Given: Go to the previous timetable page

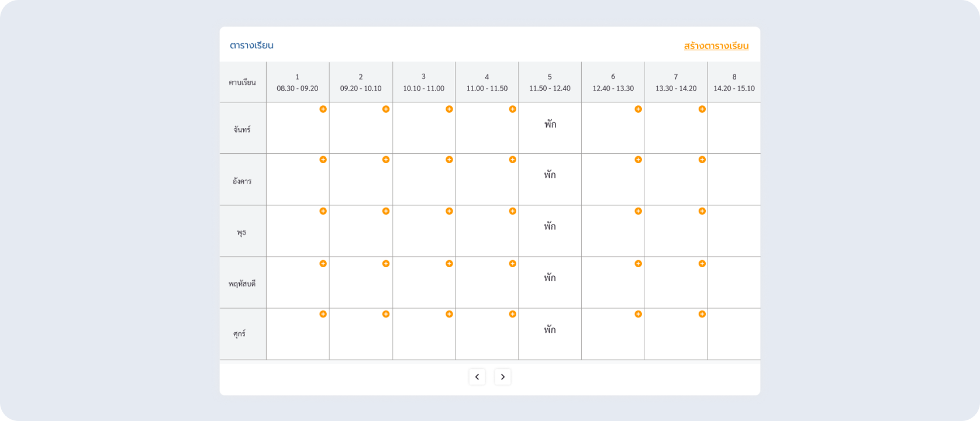Looking at the screenshot, I should 477,377.
